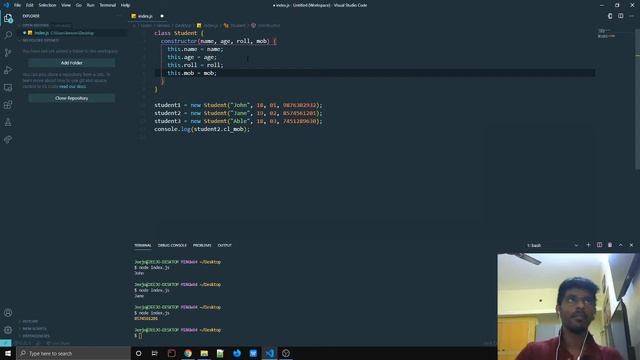
Task: Click the 'class Student {' line
Action: click(x=179, y=33)
